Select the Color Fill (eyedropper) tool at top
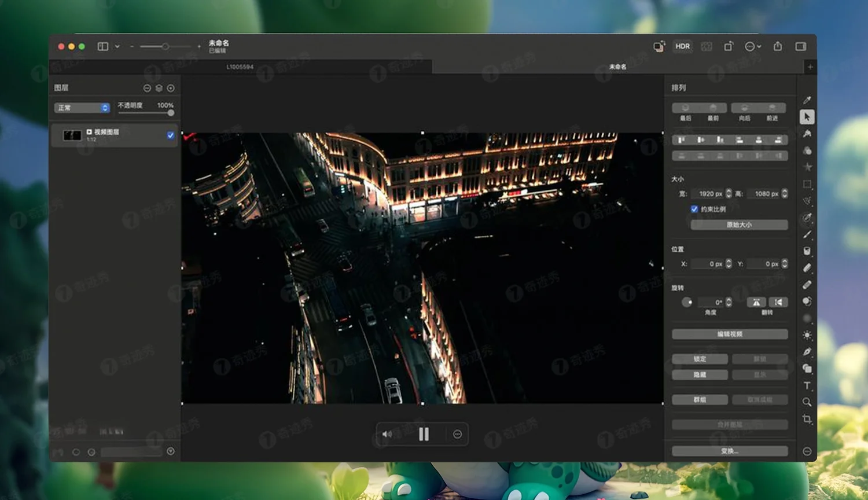This screenshot has width=868, height=500. pos(807,100)
